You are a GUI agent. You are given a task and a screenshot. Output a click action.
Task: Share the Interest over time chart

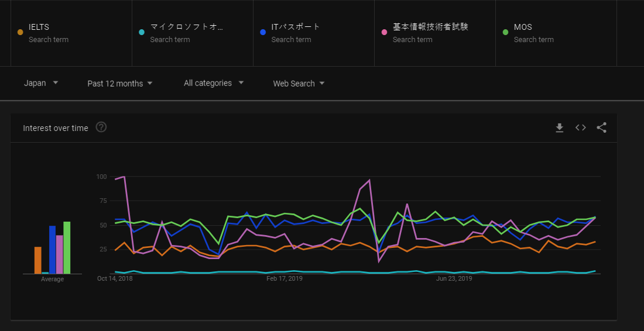pos(601,128)
